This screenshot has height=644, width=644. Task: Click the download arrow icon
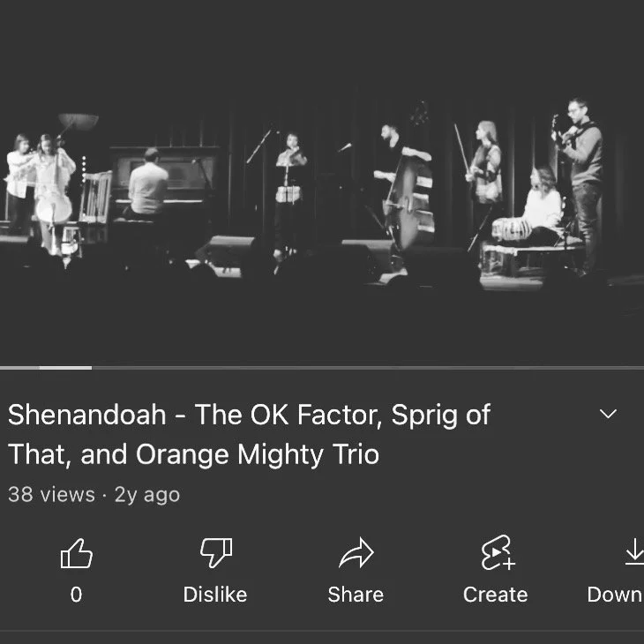coord(634,552)
